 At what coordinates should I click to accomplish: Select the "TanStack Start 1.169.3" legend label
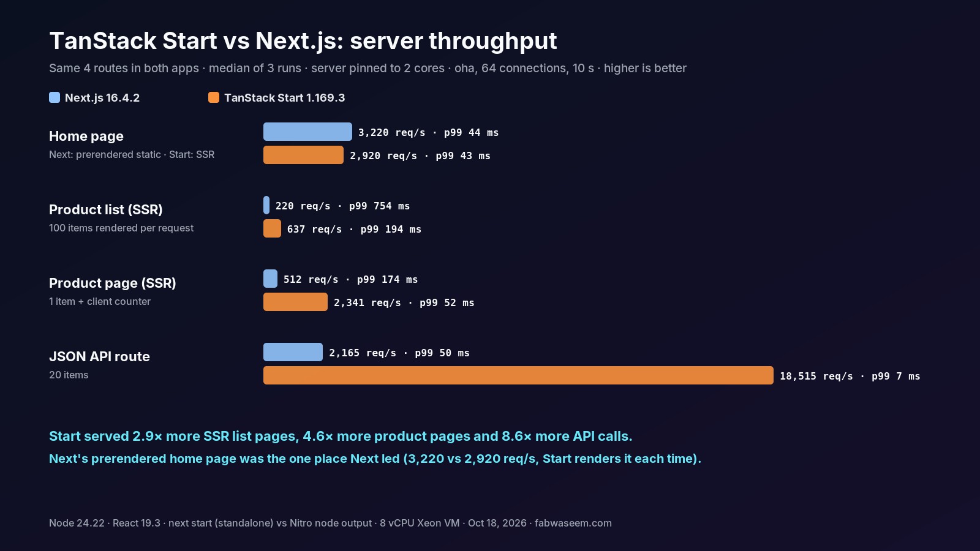285,98
